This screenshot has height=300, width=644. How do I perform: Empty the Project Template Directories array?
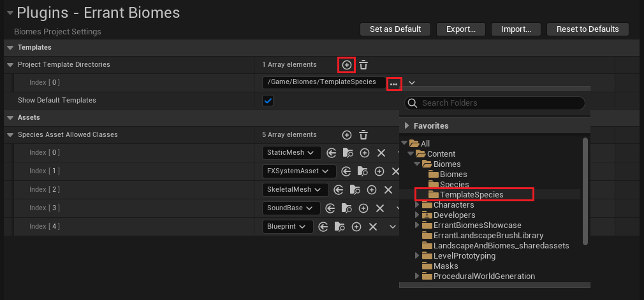click(x=363, y=65)
